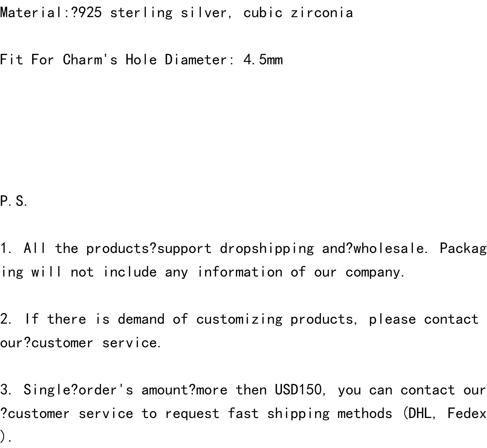This screenshot has height=448, width=487.
Task: Click the word 'customizing' in item 2
Action: 239,319
